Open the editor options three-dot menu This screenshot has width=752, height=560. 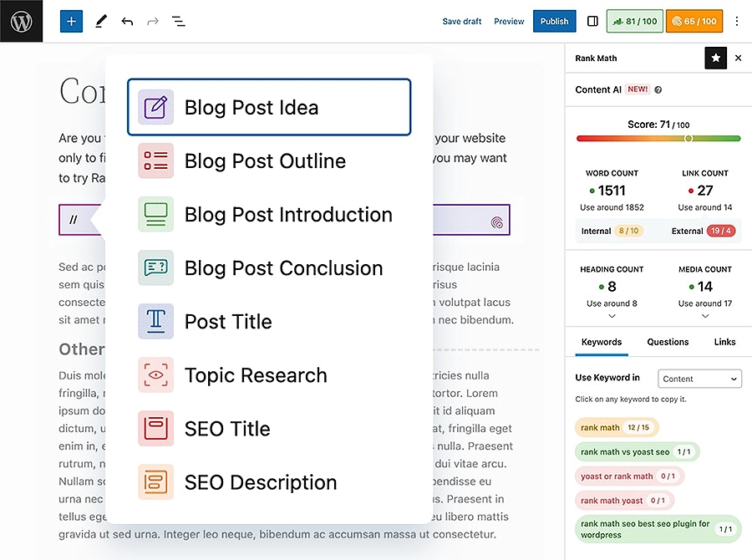737,21
